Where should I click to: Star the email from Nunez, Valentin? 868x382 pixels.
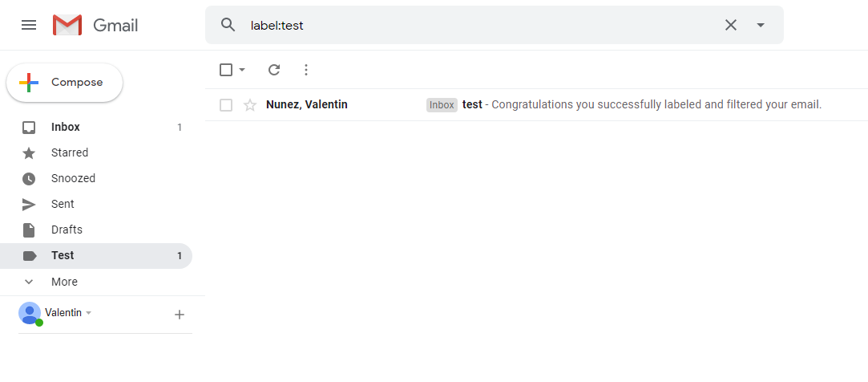(x=250, y=105)
